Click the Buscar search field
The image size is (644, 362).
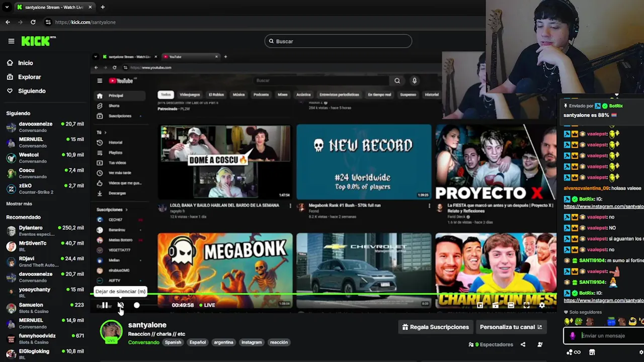click(338, 41)
